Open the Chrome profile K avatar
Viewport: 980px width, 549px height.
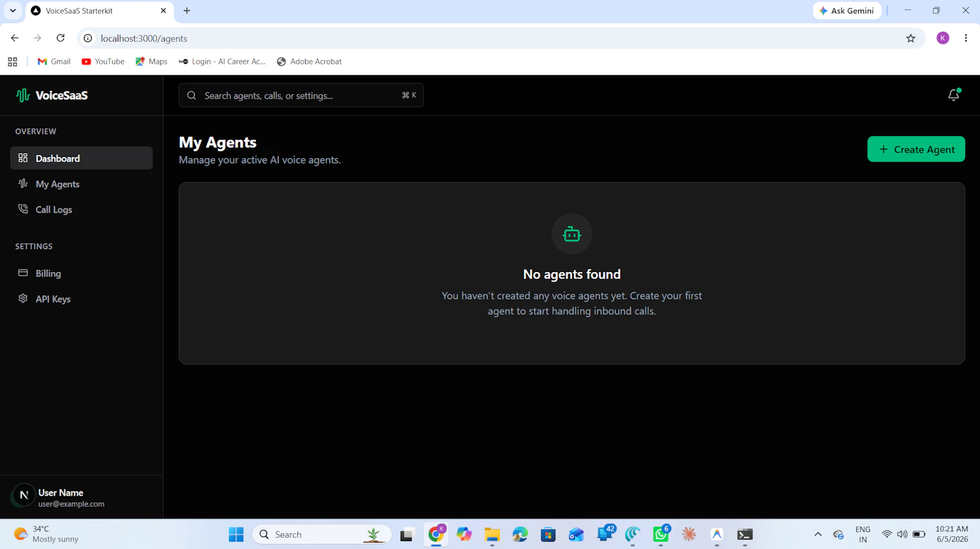943,38
